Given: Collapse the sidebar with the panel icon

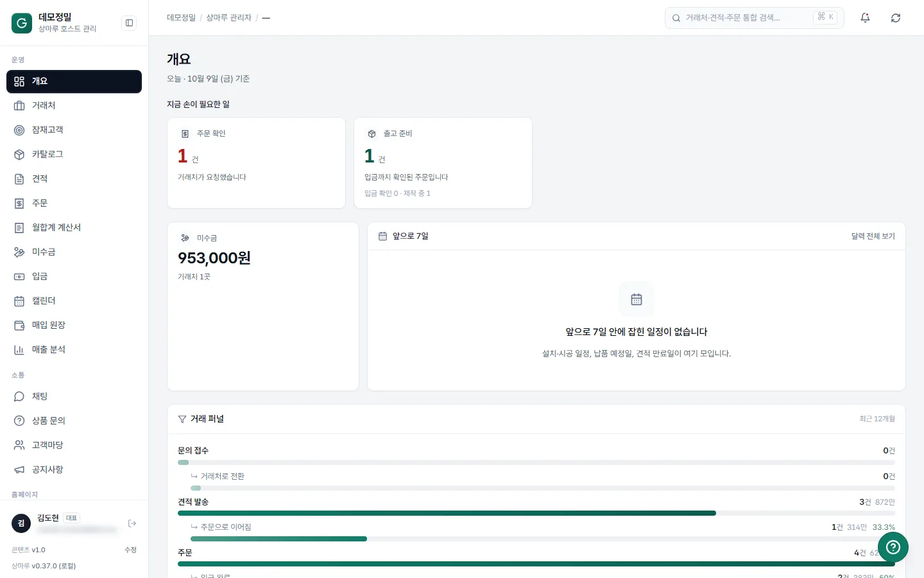Looking at the screenshot, I should [x=129, y=23].
